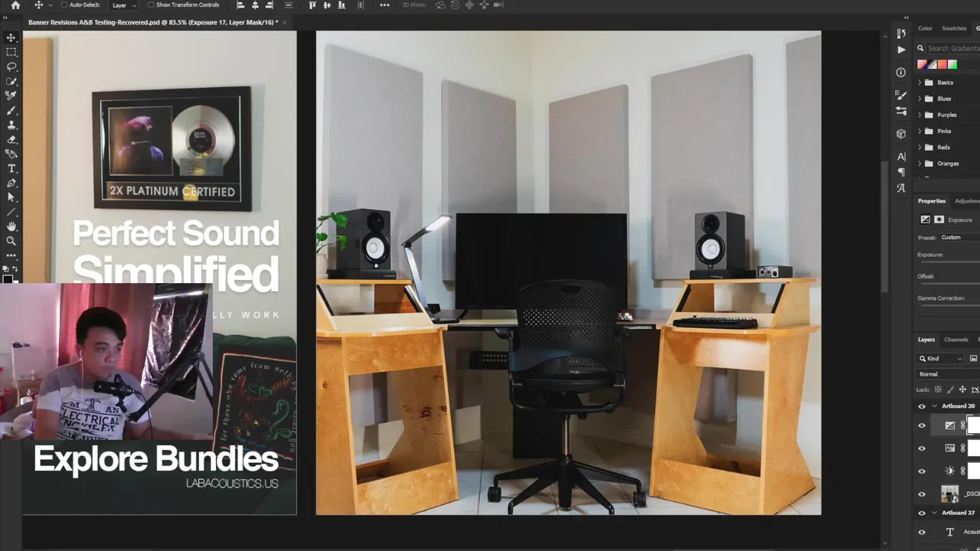Switch to the Adjustments tab
Image resolution: width=980 pixels, height=551 pixels.
[967, 201]
